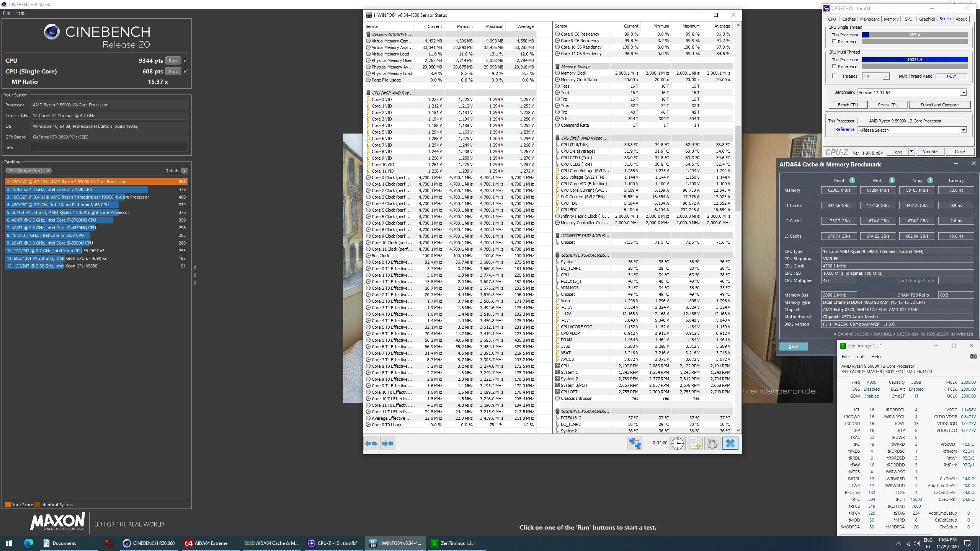Open network status in system tray

(908, 543)
